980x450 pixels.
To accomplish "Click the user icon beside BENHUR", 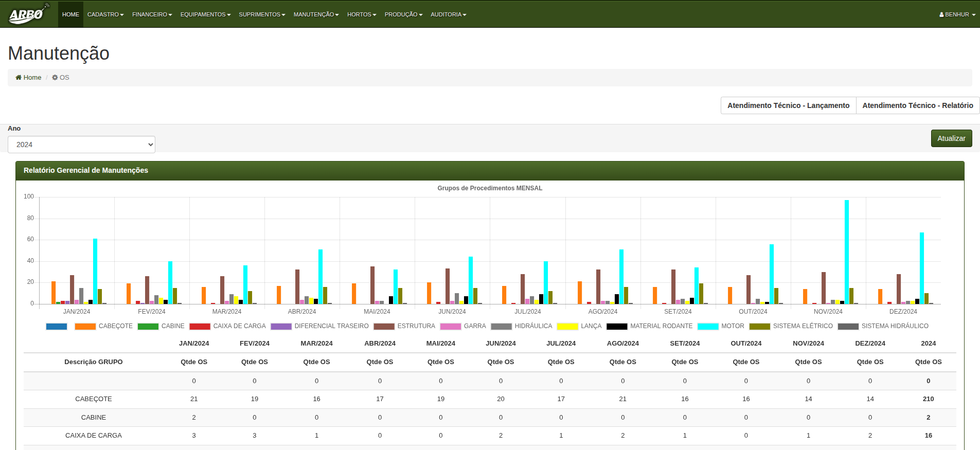I will (941, 15).
